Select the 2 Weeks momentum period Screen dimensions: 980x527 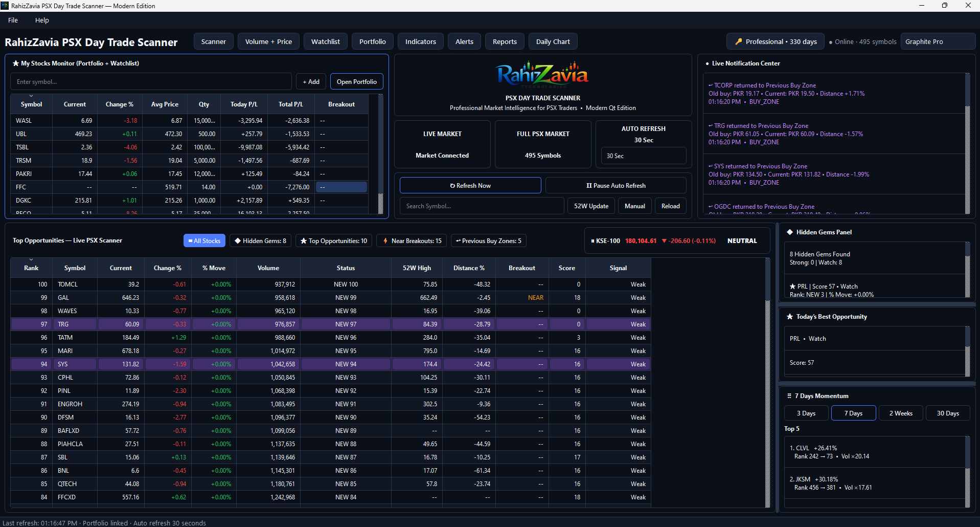pos(901,413)
